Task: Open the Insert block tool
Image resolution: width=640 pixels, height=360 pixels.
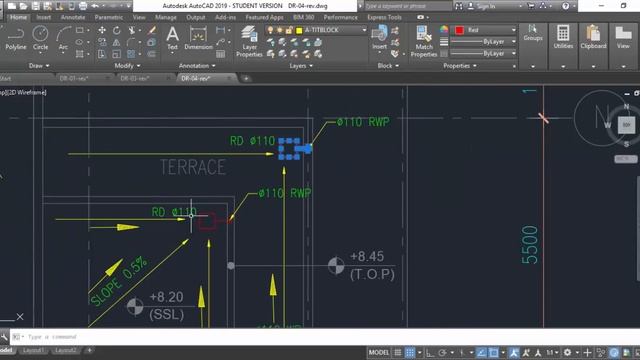Action: click(380, 38)
